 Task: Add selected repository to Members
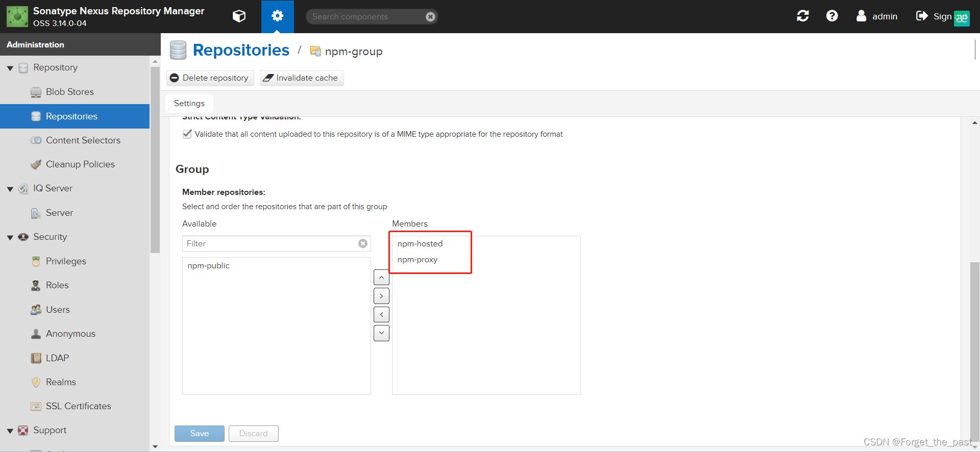(381, 296)
